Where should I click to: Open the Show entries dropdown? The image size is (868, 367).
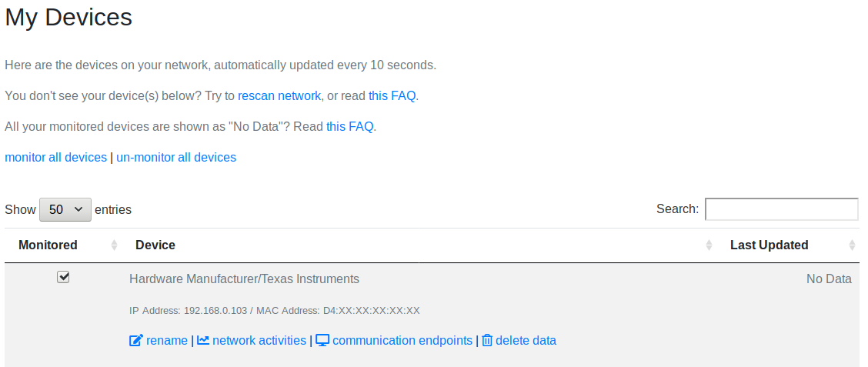[65, 210]
